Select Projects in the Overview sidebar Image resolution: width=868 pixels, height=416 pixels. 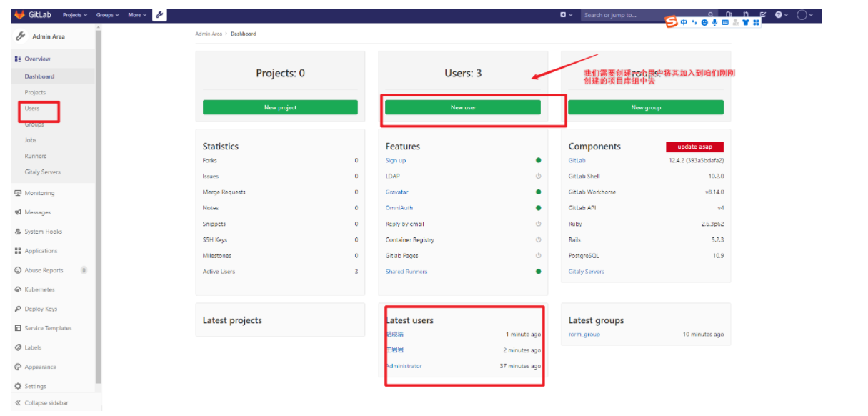(35, 92)
